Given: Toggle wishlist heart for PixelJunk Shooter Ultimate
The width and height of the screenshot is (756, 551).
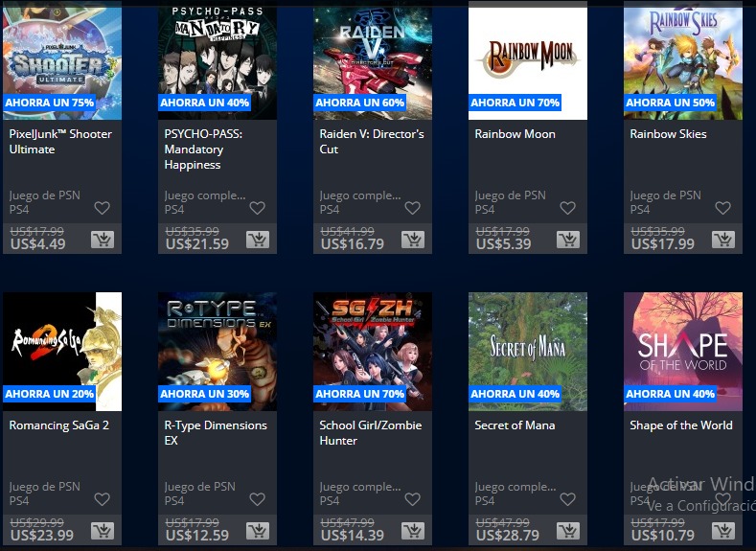Looking at the screenshot, I should coord(102,208).
